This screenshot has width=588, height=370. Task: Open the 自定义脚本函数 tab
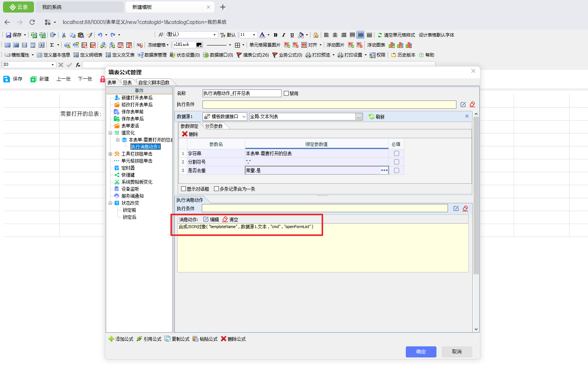[x=154, y=82]
